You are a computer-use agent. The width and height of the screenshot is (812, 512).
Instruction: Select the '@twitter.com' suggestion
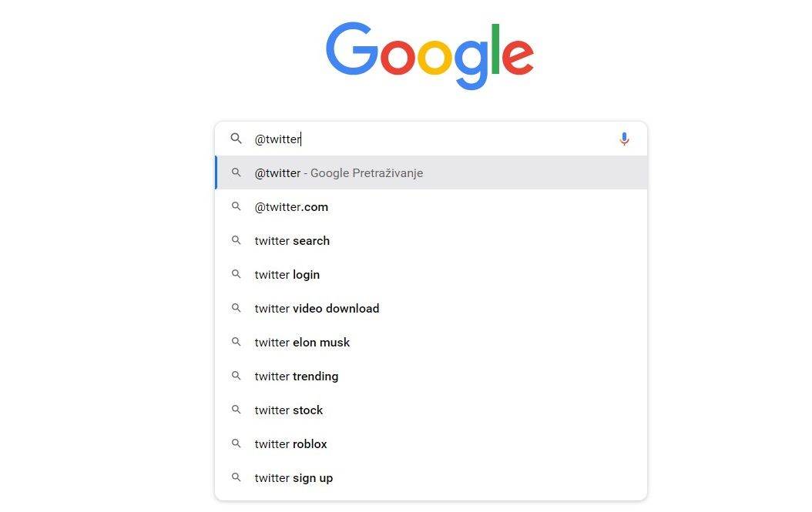click(291, 206)
